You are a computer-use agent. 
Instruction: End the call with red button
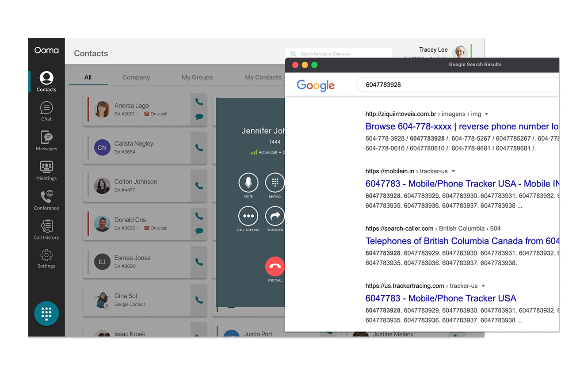275,267
